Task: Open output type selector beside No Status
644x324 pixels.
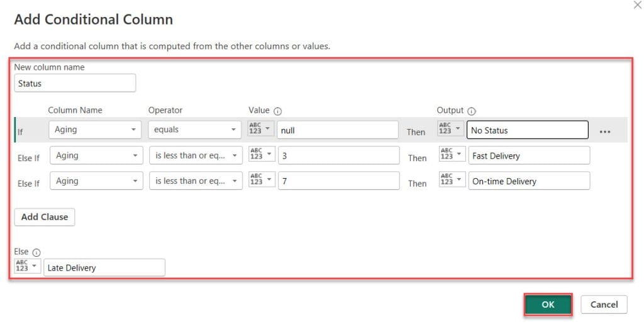Action: [450, 128]
